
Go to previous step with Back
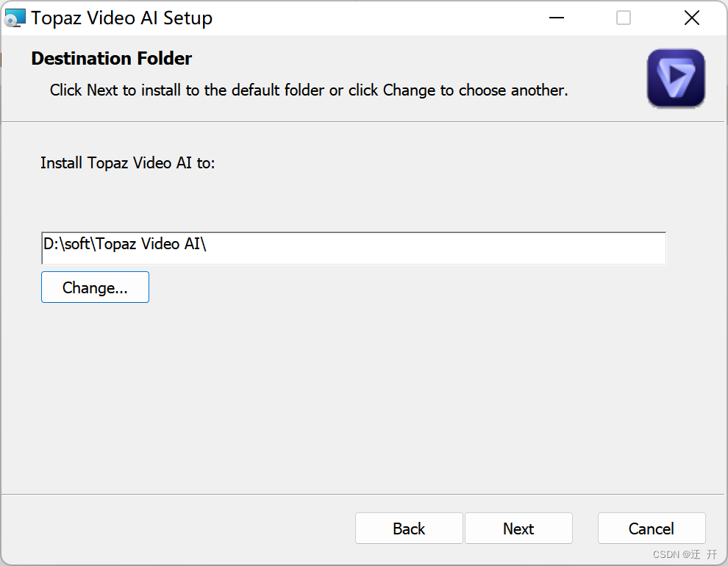tap(409, 528)
